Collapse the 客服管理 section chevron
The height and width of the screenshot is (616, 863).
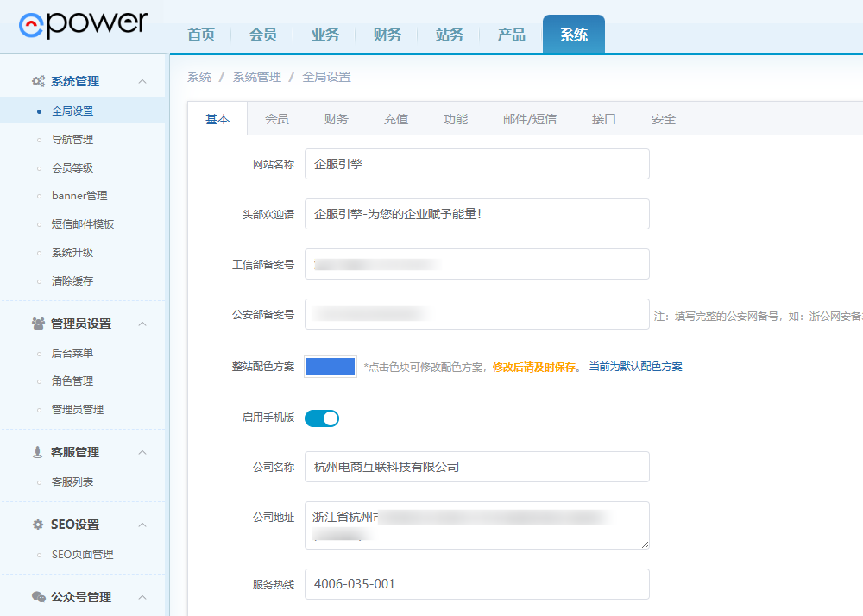142,452
